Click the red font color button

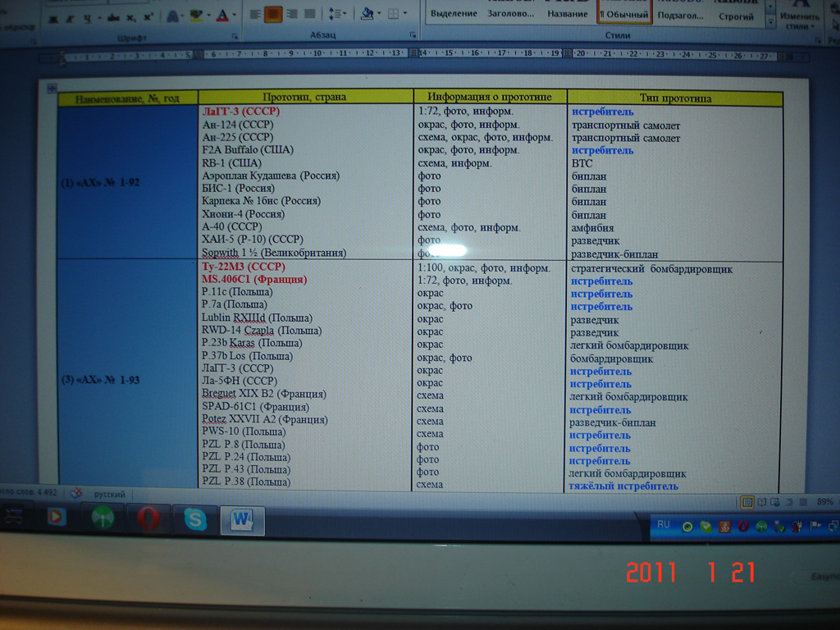point(221,16)
